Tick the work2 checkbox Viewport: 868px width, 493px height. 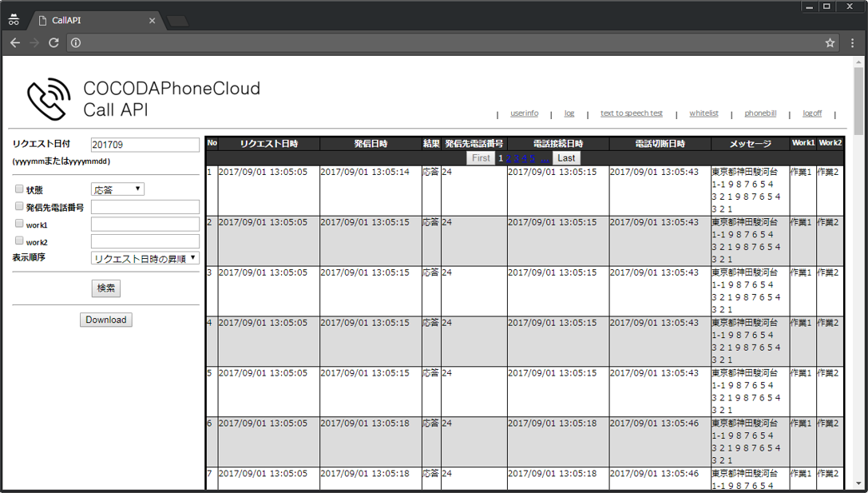(x=19, y=241)
